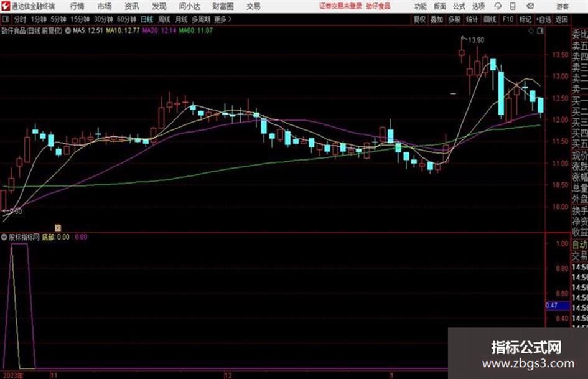588x379 pixels.
Task: Toggle the left sidebar panel icon
Action: [x=6, y=19]
